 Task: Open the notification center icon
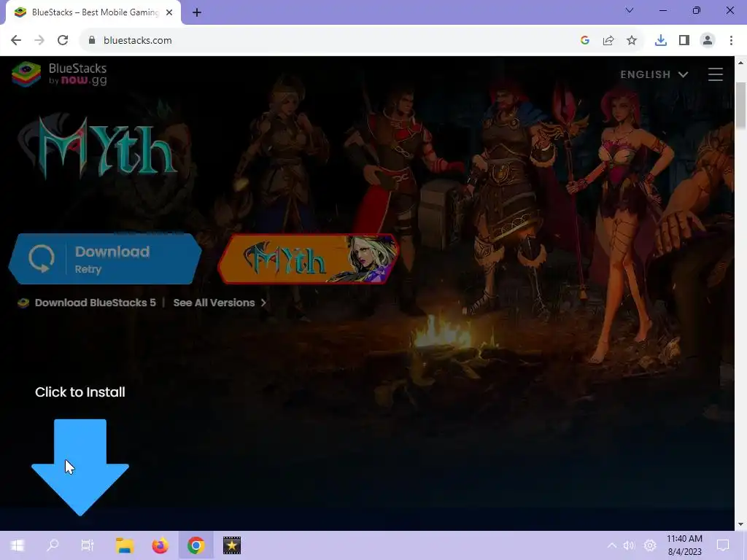click(x=723, y=545)
